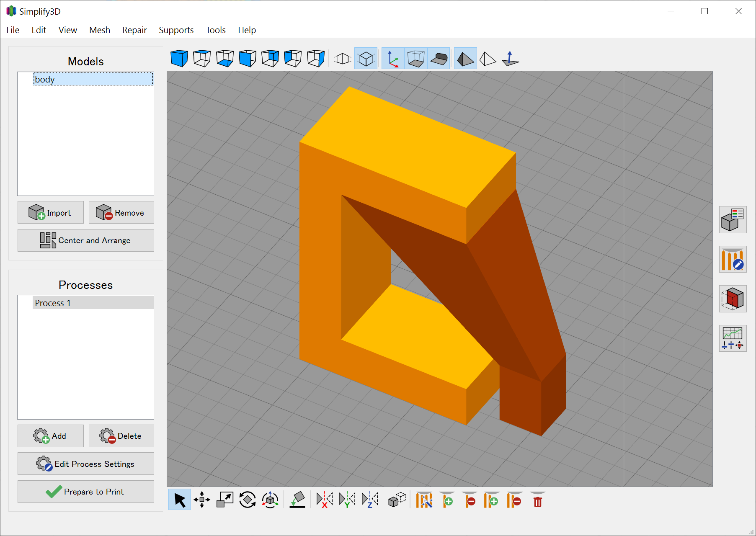
Task: Open model settings panel sidebar icon
Action: click(733, 220)
